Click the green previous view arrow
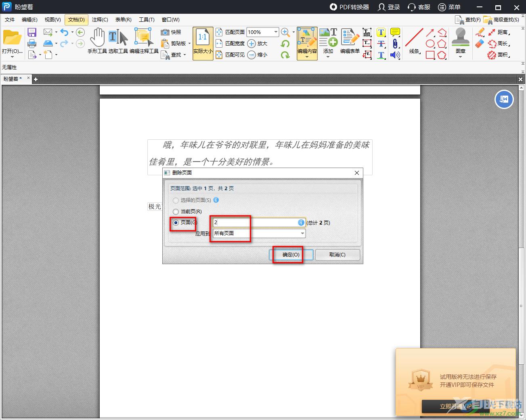526x420 pixels. coord(80,32)
